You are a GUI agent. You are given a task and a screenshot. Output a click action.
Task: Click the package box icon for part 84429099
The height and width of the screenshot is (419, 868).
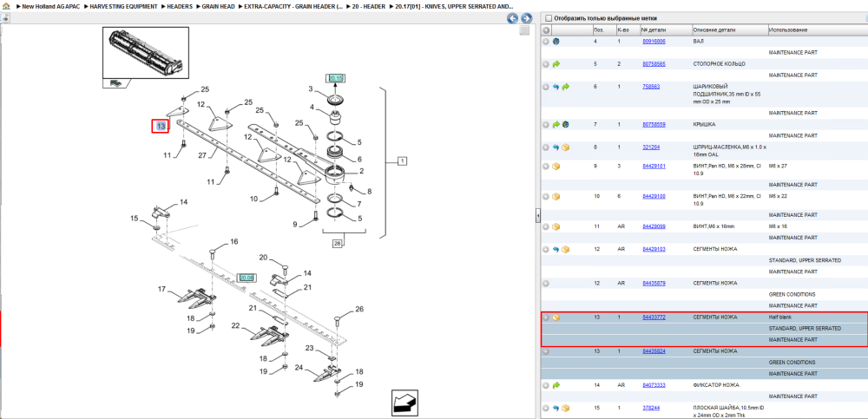click(x=556, y=226)
